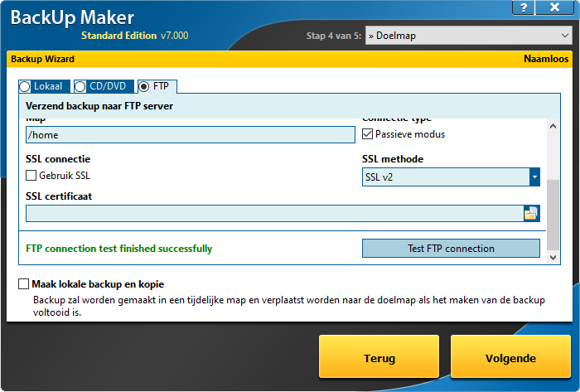This screenshot has height=392, width=580.
Task: Click the Naamloos backup name label
Action: pos(546,59)
